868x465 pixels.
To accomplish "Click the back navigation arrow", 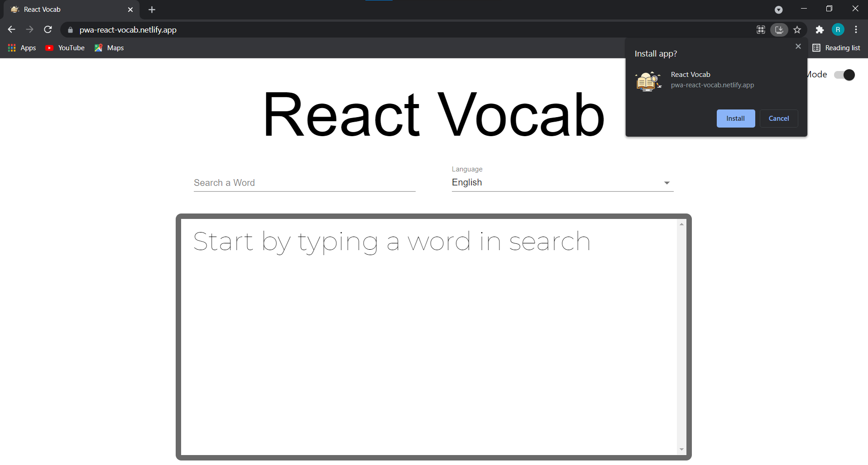I will click(x=11, y=29).
